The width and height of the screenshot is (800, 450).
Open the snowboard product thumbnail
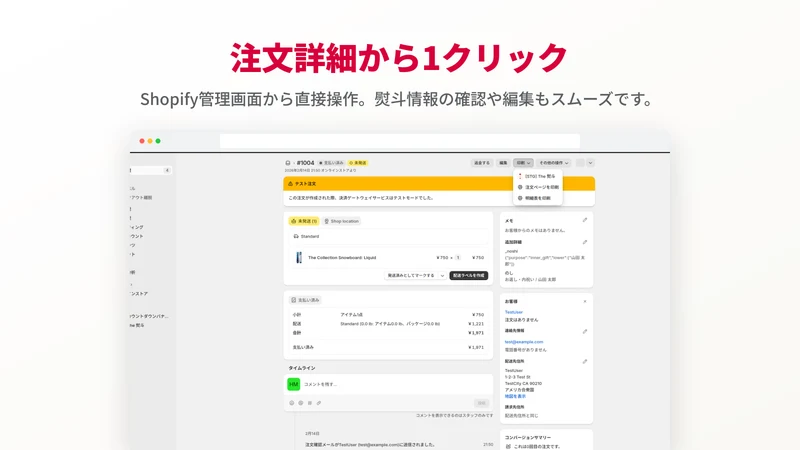tap(298, 258)
